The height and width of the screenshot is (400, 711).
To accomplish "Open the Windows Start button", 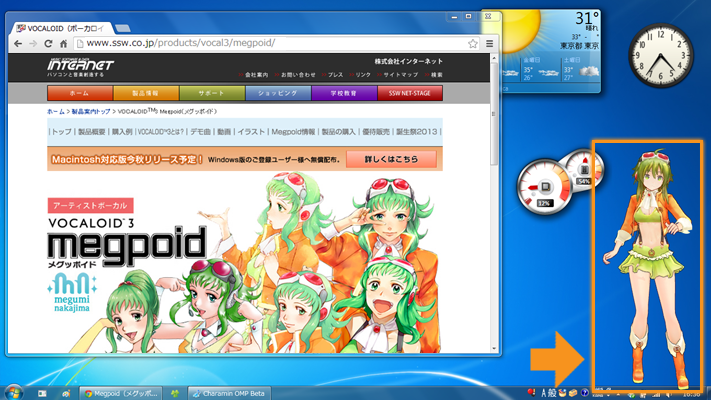I will pos(13,393).
